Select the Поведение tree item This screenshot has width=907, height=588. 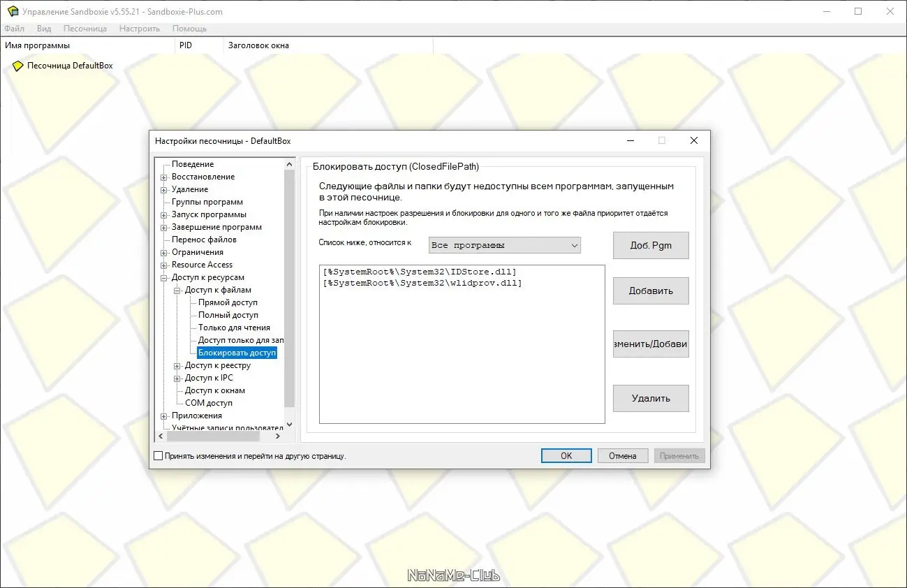193,164
